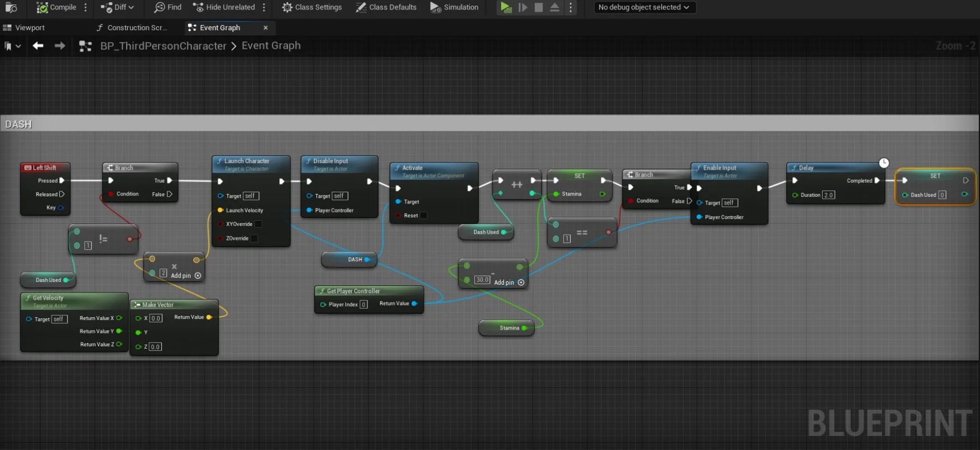Navigate back in graph history
Viewport: 980px width, 450px height.
coord(38,46)
